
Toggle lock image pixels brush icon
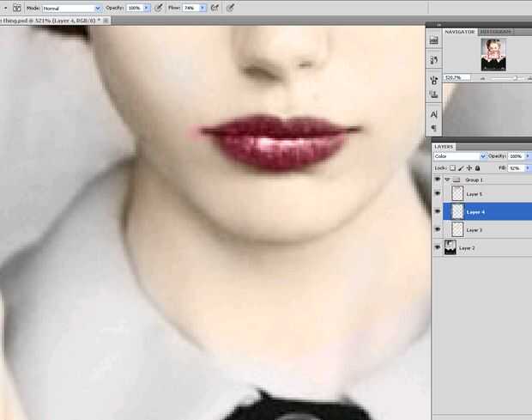coord(461,168)
